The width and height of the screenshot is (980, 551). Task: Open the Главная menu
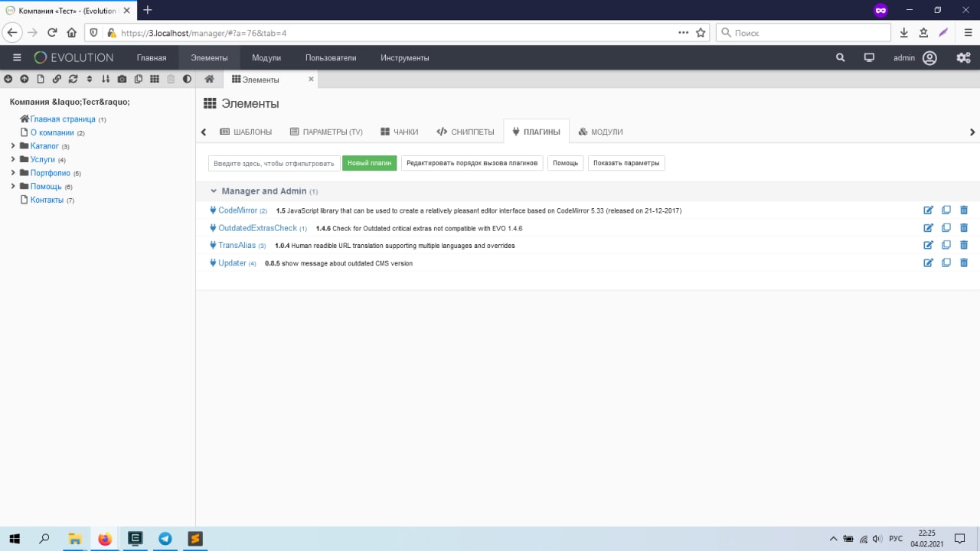(x=152, y=57)
